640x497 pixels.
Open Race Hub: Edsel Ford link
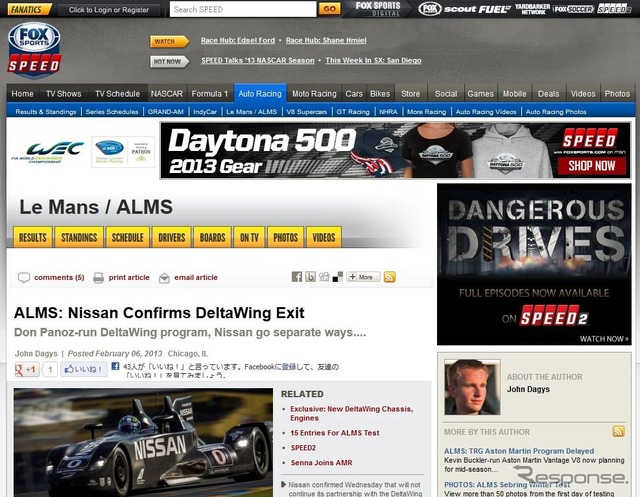pos(238,40)
